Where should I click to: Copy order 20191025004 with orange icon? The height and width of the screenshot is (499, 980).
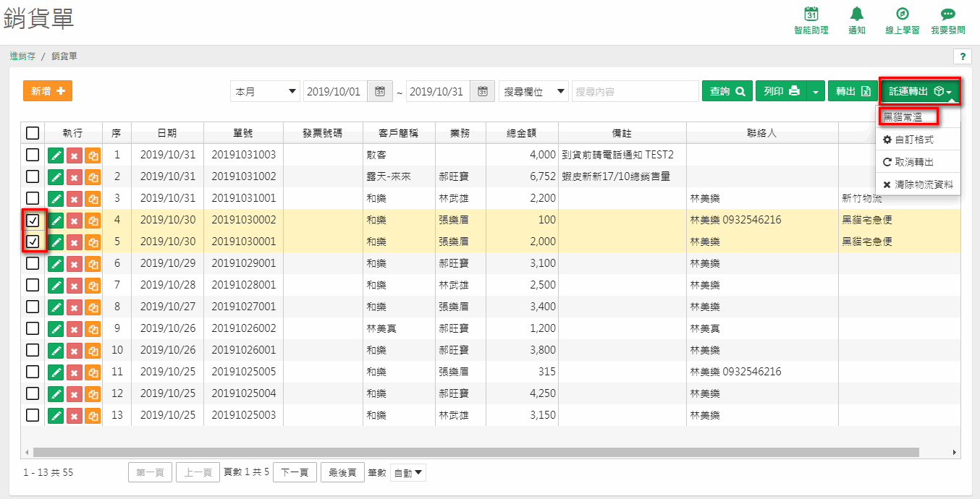point(93,393)
